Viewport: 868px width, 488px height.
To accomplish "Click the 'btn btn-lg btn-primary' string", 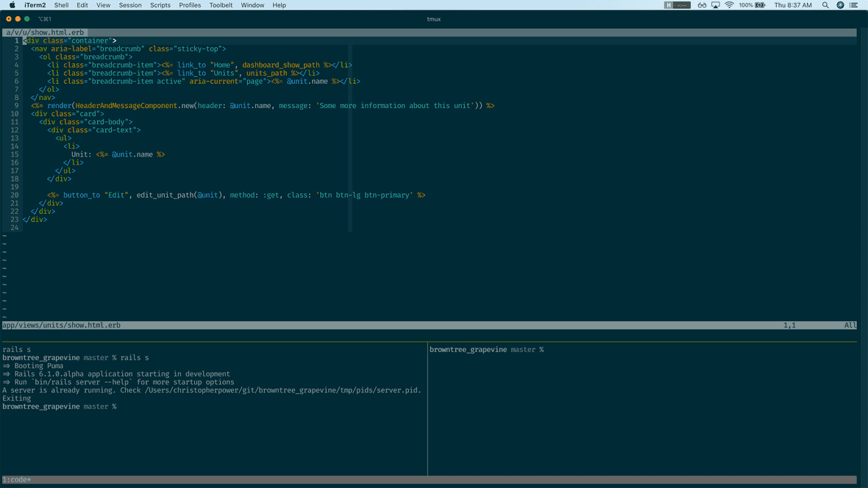I will [364, 195].
